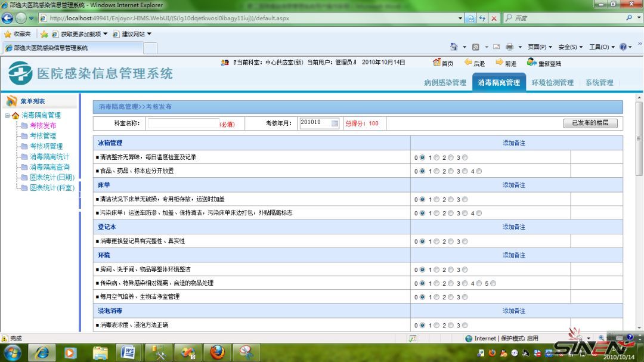Open the 安全(S) menu dropdown

pyautogui.click(x=571, y=47)
